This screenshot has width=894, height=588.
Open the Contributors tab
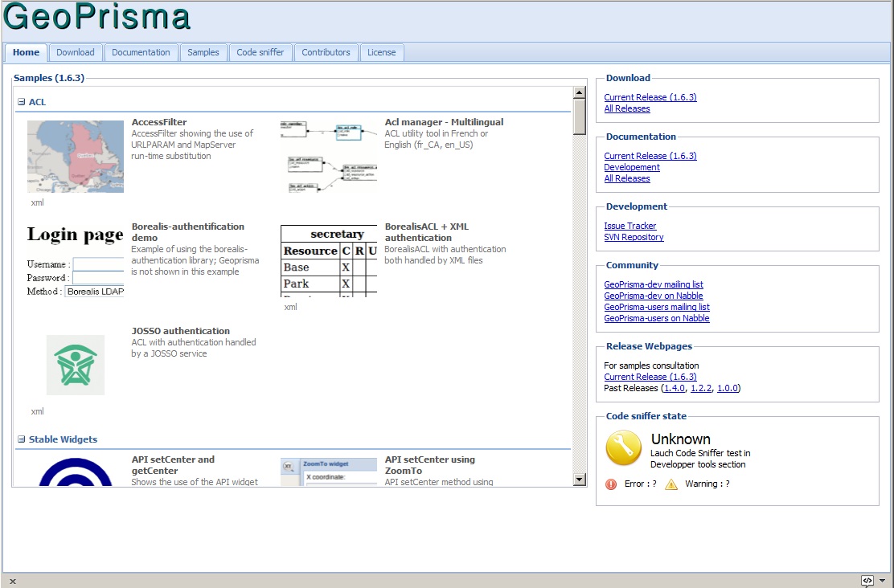click(326, 52)
